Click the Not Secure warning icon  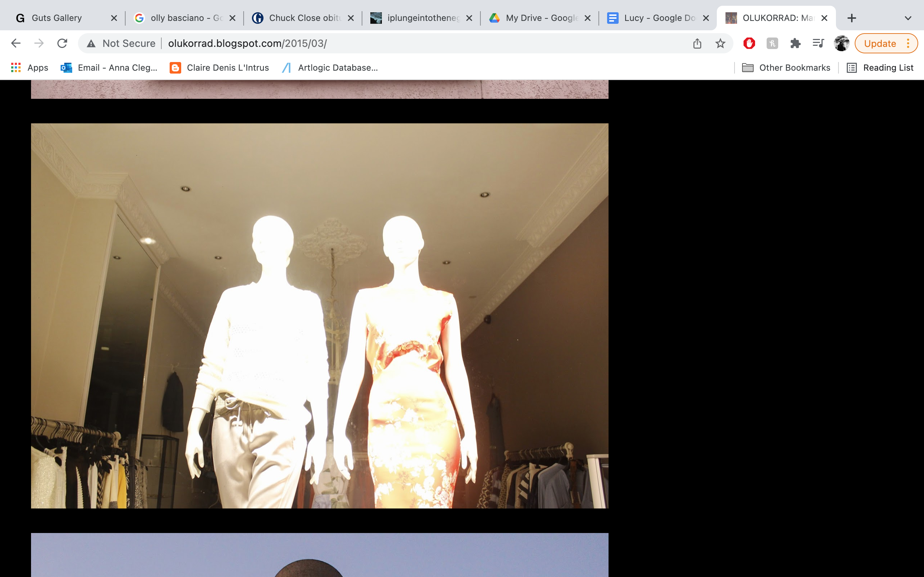coord(91,44)
